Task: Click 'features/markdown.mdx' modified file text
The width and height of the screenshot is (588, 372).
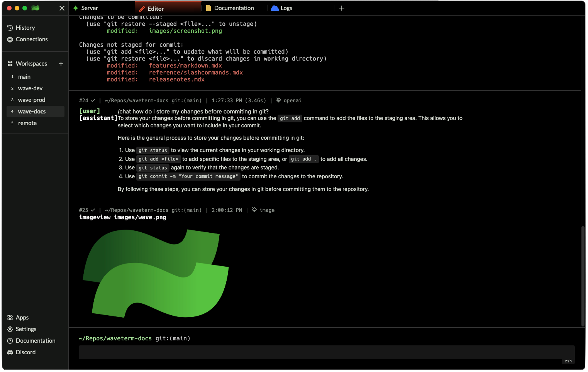Action: [x=185, y=66]
